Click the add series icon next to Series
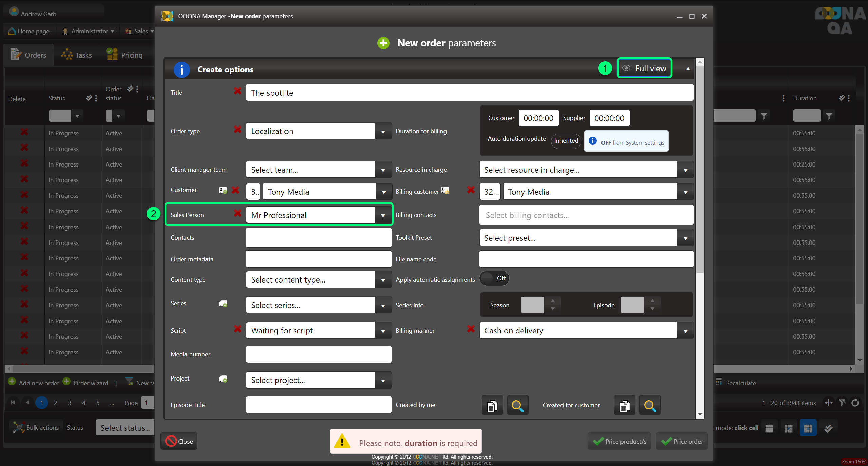The width and height of the screenshot is (868, 466). [x=223, y=304]
